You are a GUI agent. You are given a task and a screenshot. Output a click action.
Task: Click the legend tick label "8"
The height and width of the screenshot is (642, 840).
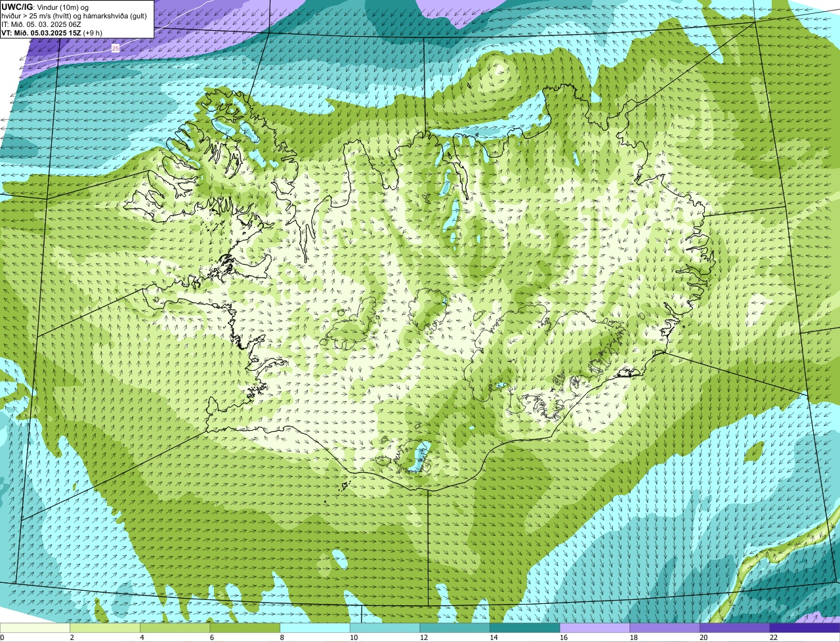point(282,637)
